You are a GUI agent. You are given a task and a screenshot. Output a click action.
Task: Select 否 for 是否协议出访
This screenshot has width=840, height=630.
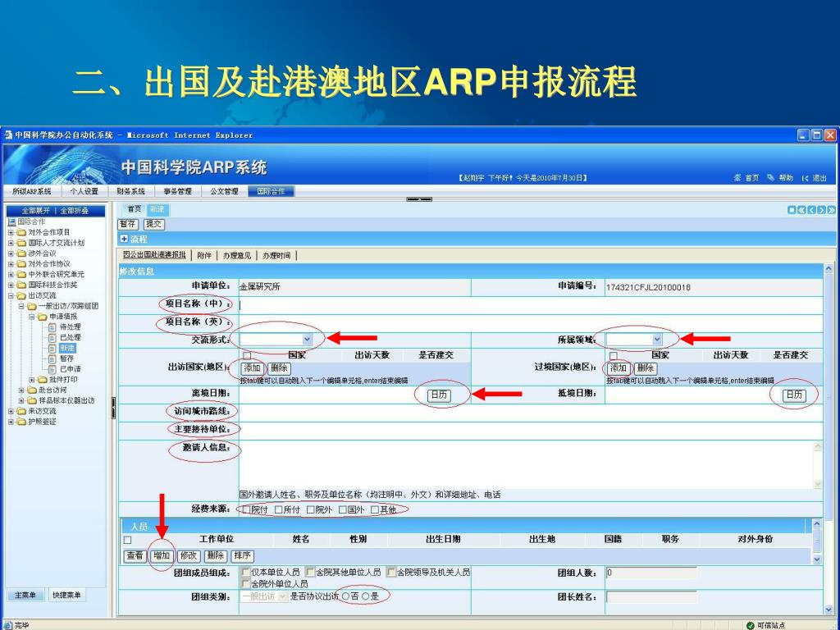(346, 596)
